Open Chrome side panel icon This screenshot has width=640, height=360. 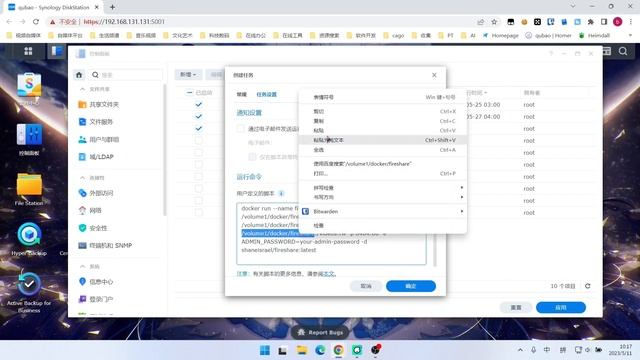(604, 22)
